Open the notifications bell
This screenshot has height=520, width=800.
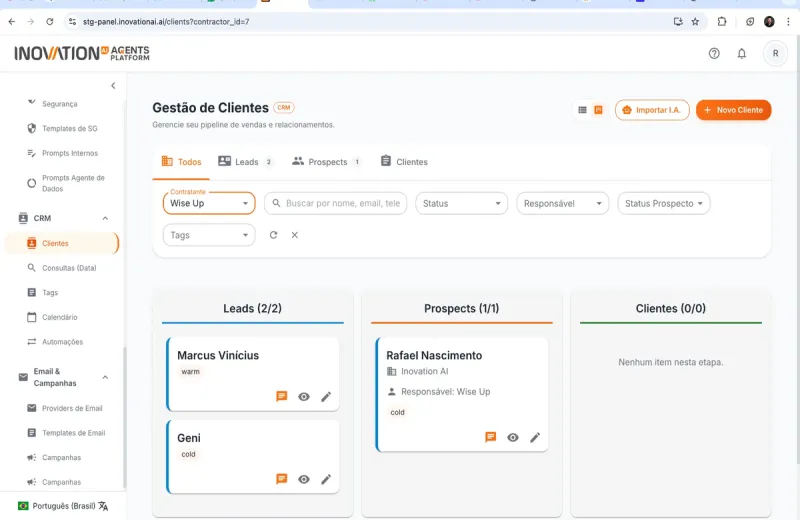(741, 53)
